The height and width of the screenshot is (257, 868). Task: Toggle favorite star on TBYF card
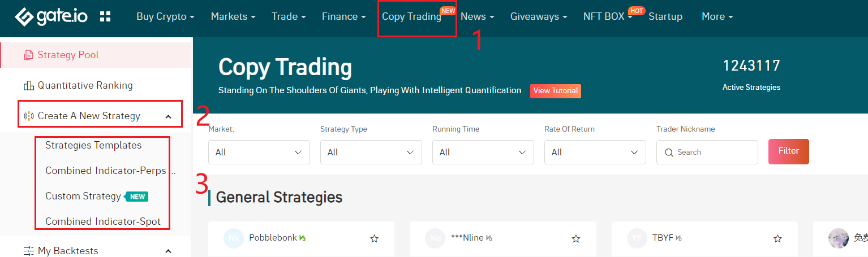click(x=778, y=239)
